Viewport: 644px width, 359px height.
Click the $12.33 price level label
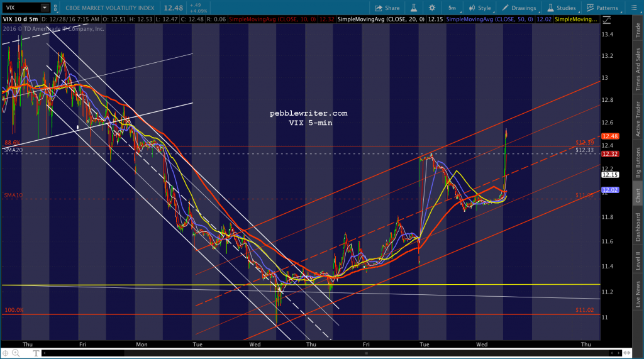point(584,150)
